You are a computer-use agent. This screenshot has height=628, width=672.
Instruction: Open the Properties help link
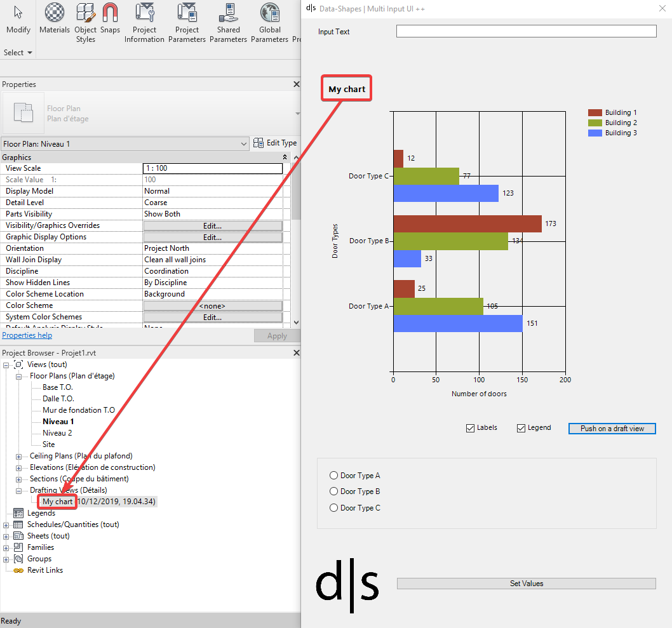coord(27,335)
